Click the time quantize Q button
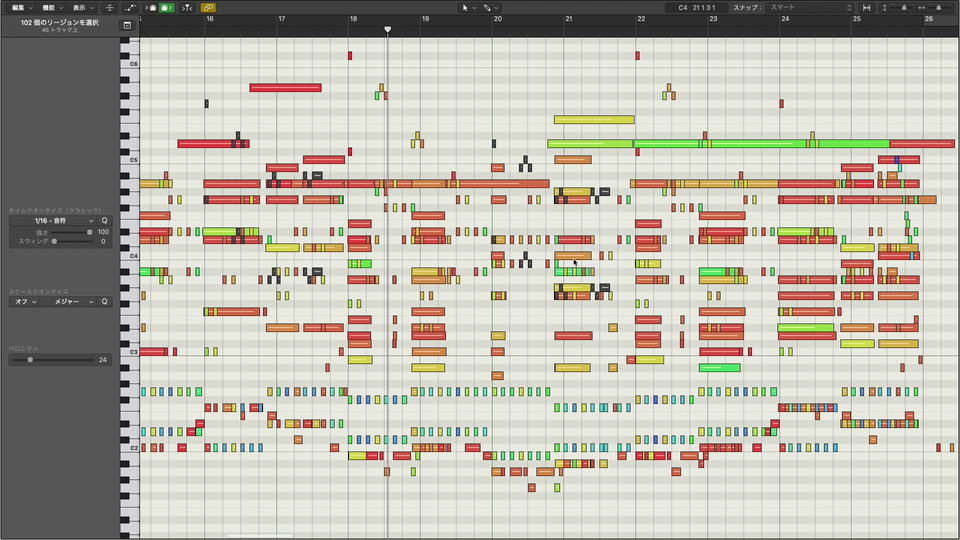Screen dimensions: 960x540 [105, 221]
